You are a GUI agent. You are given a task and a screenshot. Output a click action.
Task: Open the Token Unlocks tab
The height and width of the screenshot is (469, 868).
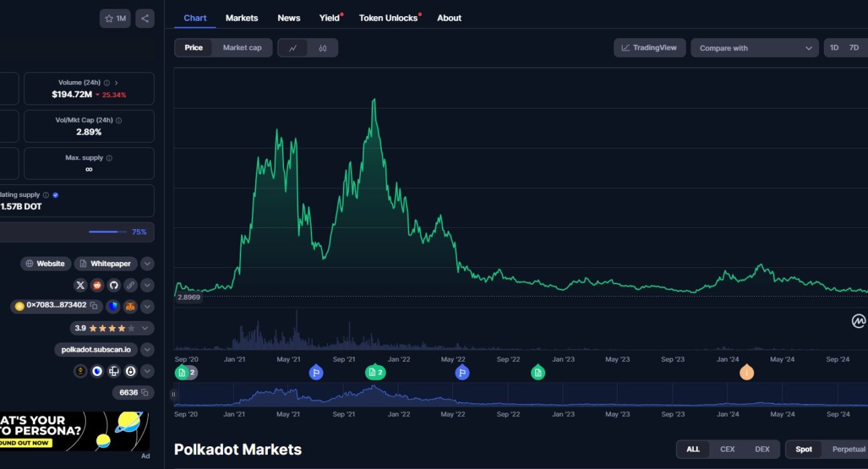(388, 18)
